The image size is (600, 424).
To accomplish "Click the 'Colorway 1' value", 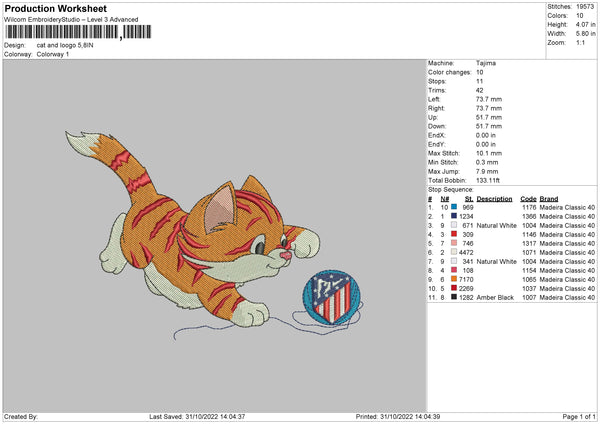I will pos(53,54).
